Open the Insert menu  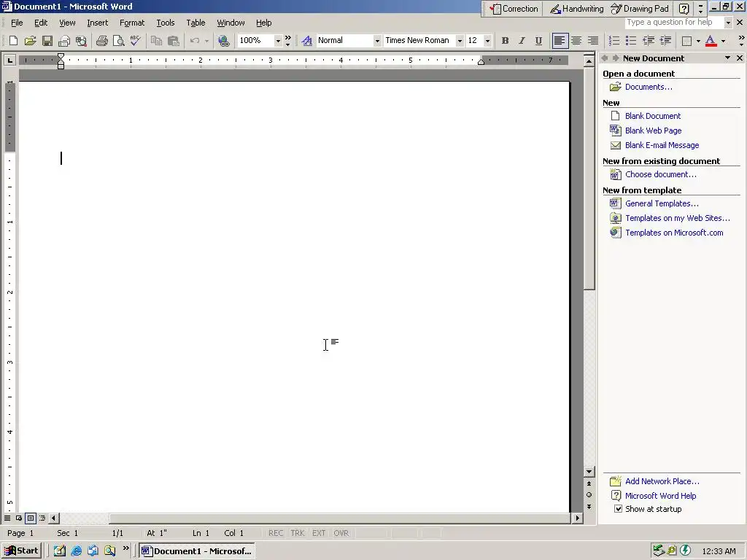[x=97, y=23]
